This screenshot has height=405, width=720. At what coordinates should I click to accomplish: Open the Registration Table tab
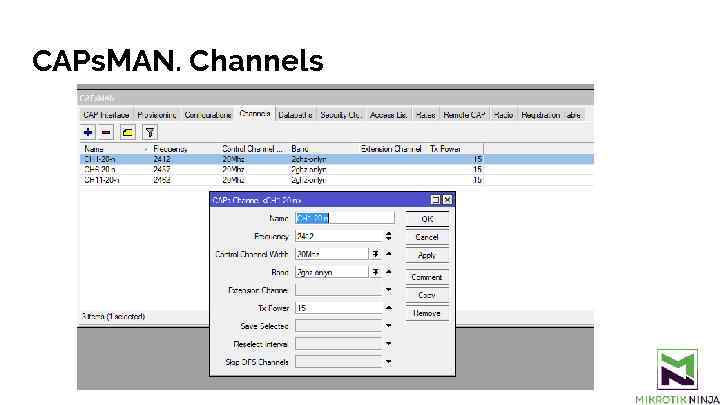coord(551,115)
